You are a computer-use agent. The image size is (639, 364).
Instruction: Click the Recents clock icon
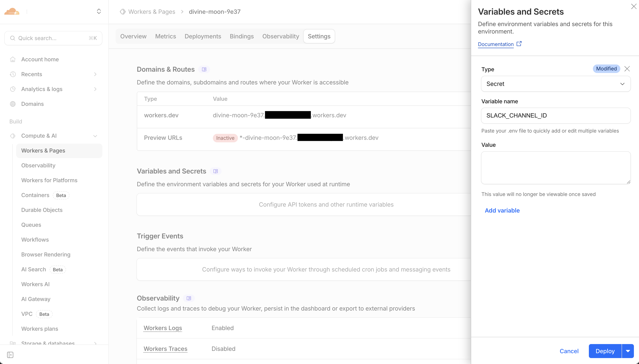click(x=13, y=74)
